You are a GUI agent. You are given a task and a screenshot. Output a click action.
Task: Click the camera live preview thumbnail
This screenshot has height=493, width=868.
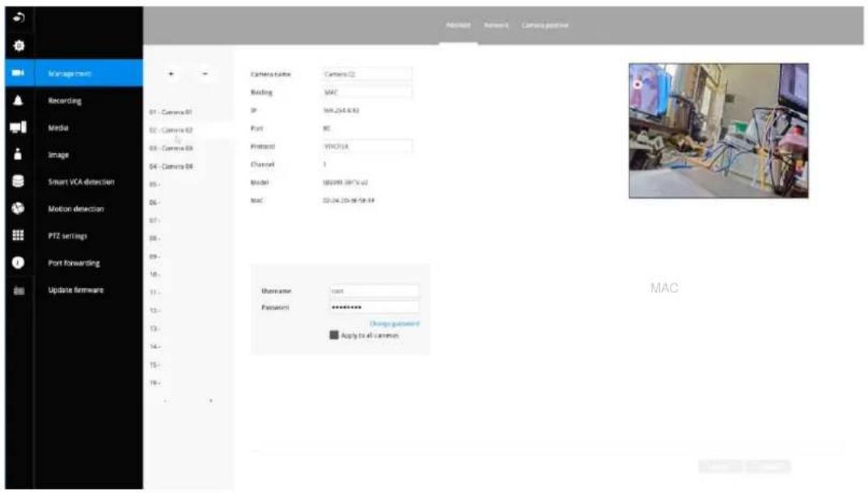pos(718,130)
